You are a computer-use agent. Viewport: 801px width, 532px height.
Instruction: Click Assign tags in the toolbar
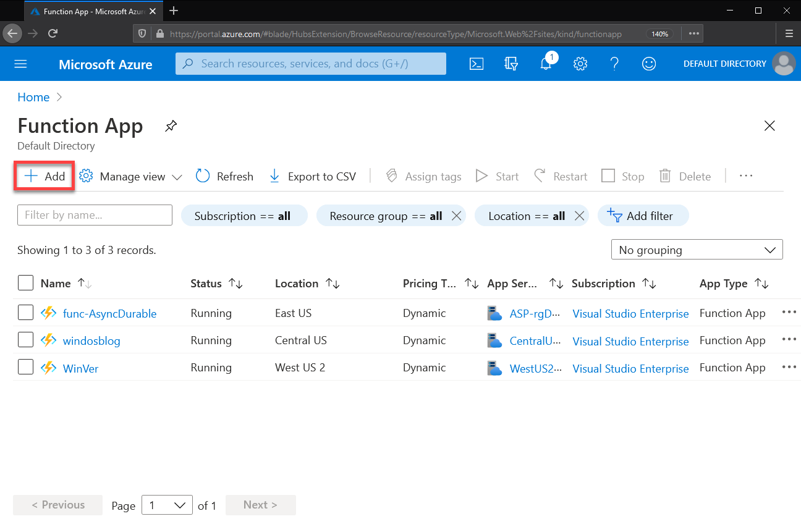point(423,176)
